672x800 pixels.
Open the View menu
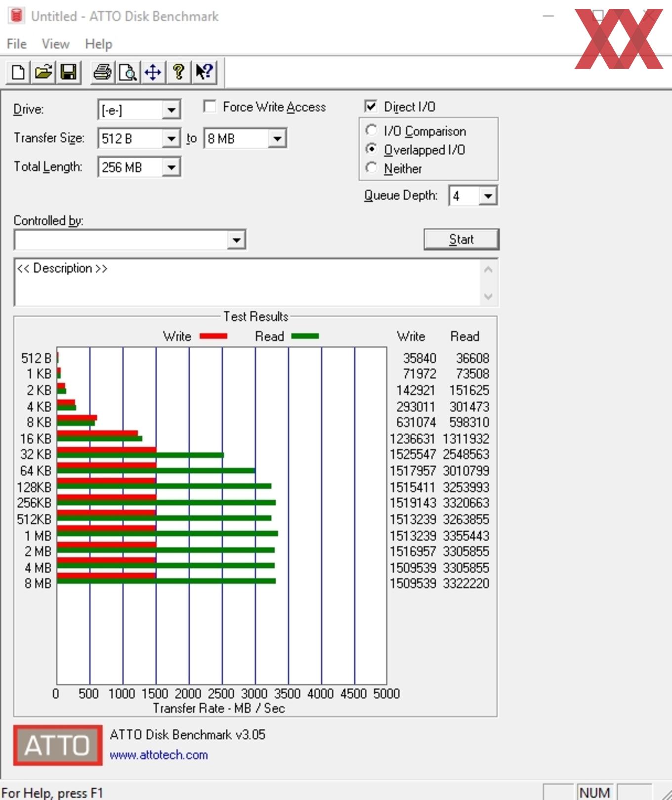click(55, 44)
